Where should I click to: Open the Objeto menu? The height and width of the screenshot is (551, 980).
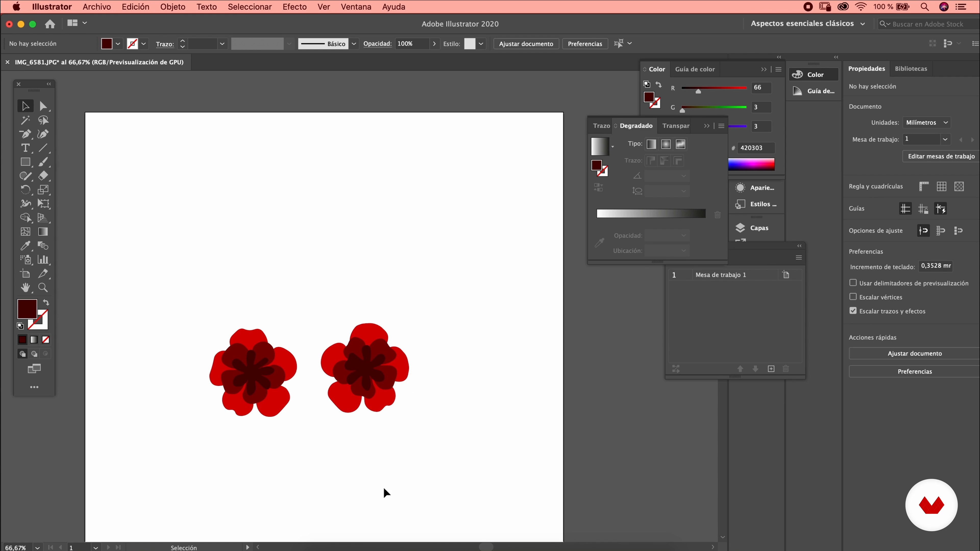point(173,7)
